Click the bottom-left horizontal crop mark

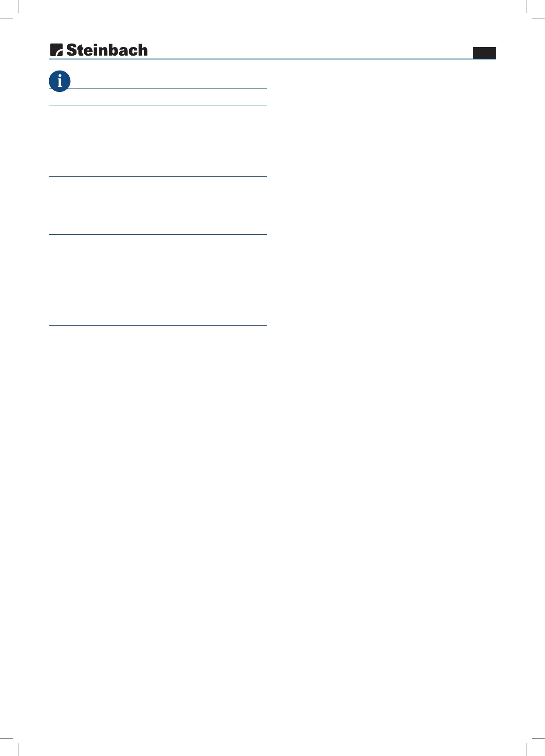click(6, 738)
